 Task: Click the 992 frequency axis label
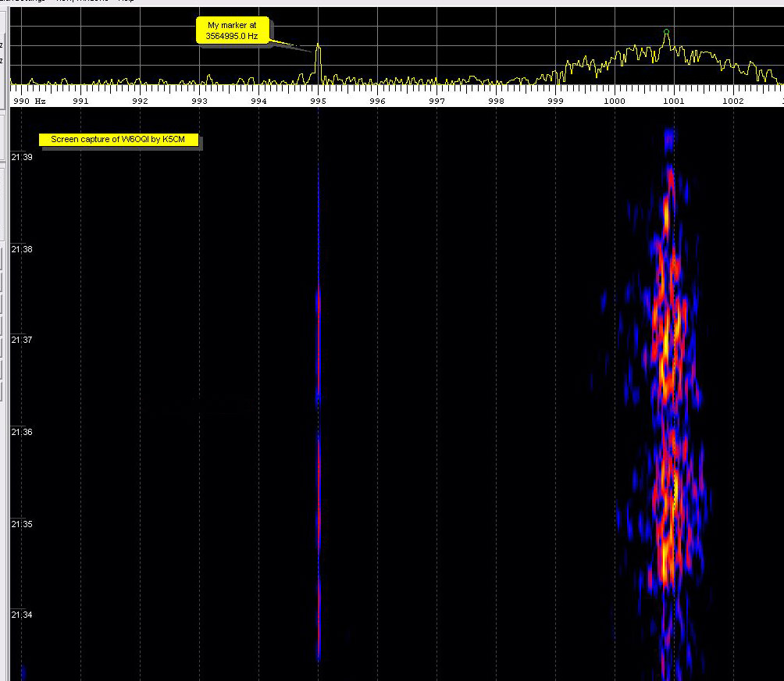tap(140, 101)
